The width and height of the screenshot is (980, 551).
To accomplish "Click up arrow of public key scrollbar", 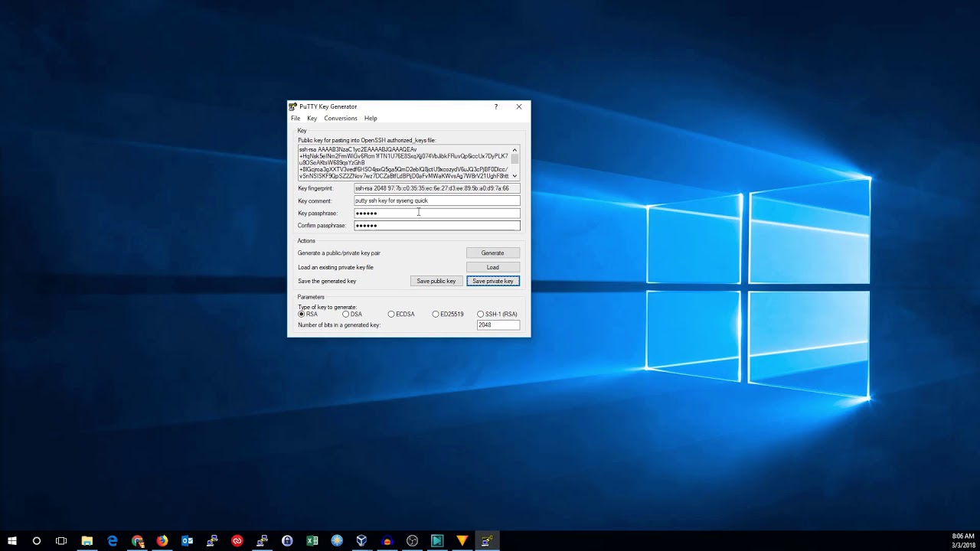I will [514, 149].
